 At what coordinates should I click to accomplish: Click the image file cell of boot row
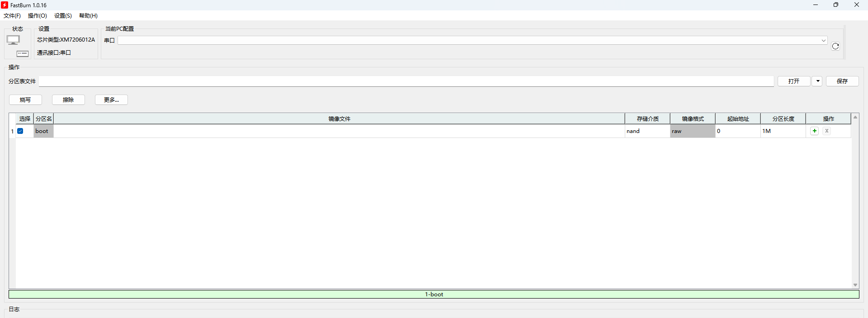[339, 131]
